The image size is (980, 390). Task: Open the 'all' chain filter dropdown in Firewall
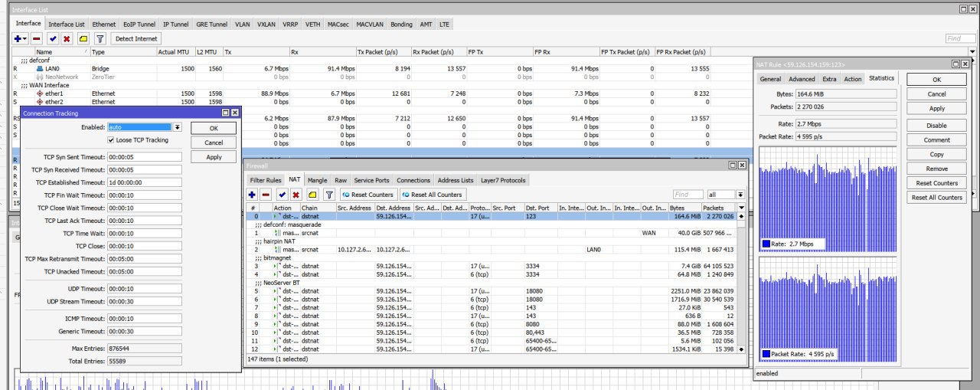pos(740,195)
